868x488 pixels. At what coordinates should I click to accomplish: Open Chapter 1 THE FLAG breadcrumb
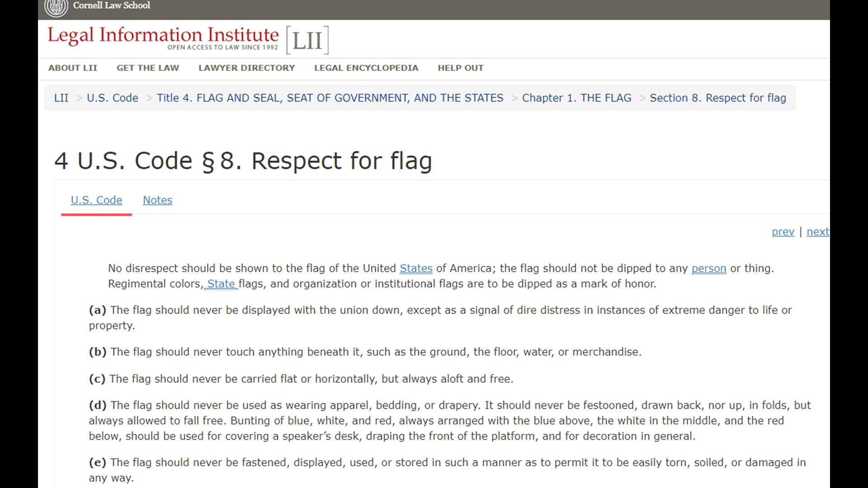click(576, 98)
